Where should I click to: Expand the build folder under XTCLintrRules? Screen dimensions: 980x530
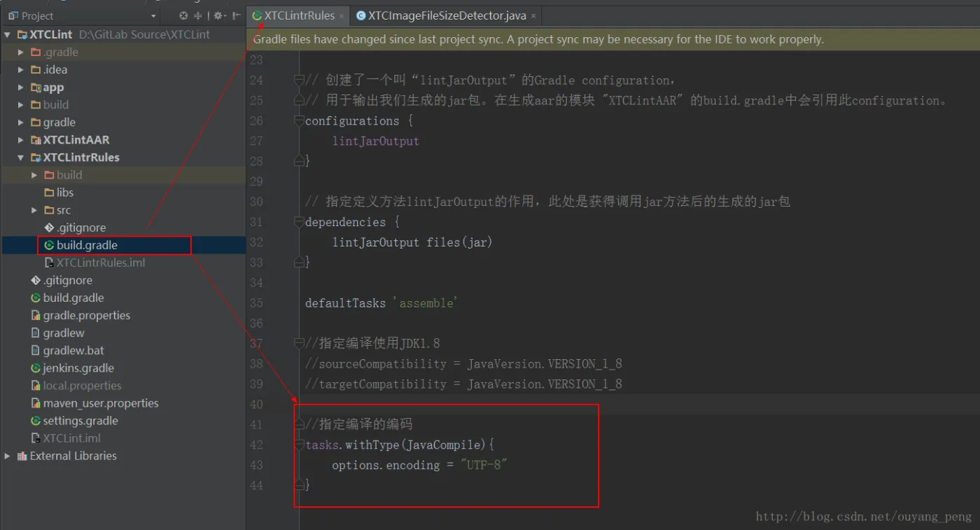34,175
